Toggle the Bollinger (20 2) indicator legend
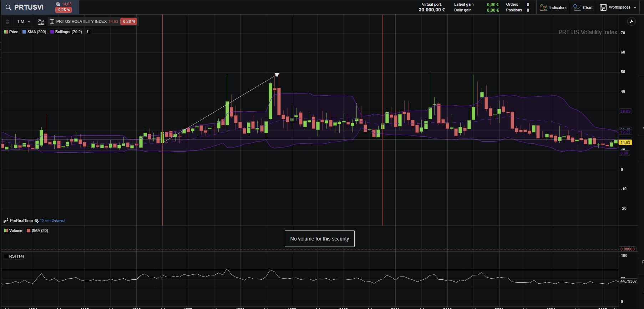Screen dimensions: 644x309 66,32
